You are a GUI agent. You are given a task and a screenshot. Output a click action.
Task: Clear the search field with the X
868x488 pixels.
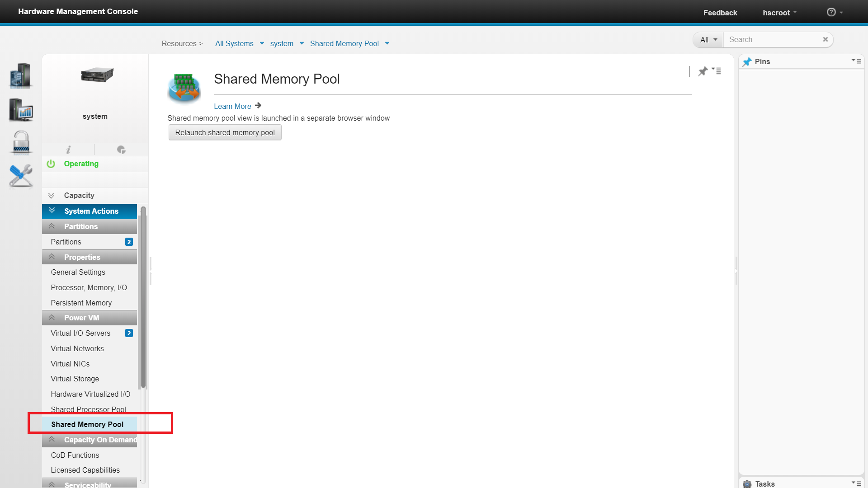[826, 39]
